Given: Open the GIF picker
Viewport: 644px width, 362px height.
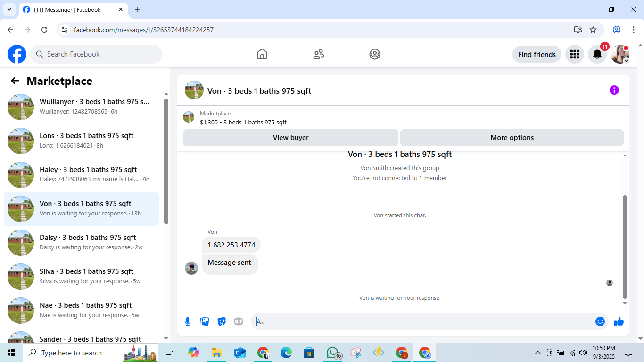Looking at the screenshot, I should (x=239, y=321).
